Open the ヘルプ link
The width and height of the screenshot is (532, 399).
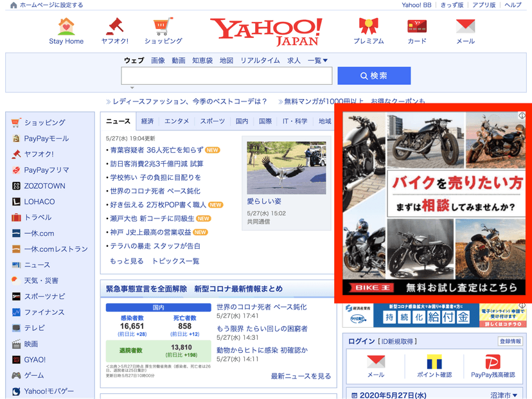pos(513,5)
